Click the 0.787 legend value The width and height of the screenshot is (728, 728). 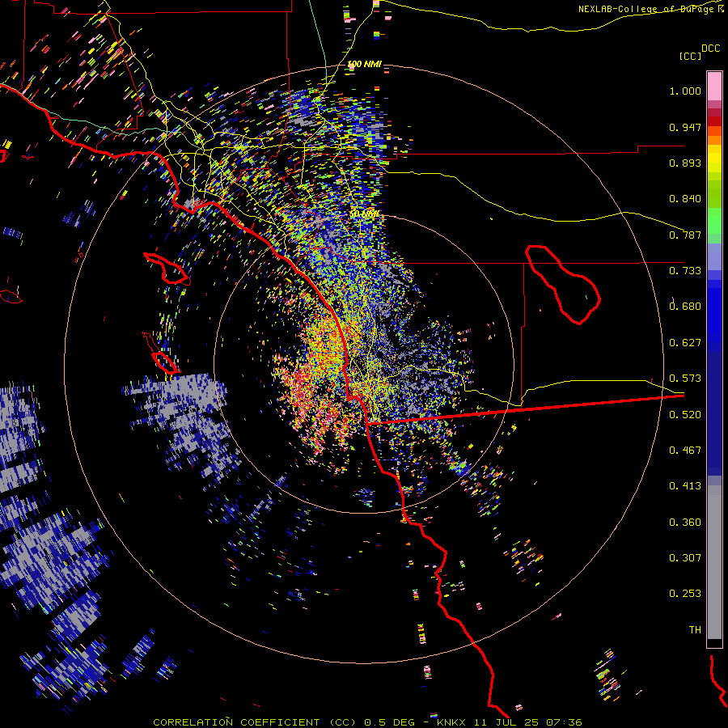point(685,235)
